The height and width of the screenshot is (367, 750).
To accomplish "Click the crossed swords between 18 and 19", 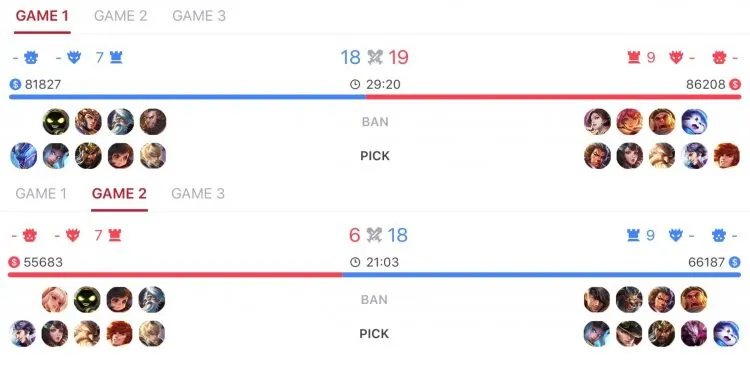I will (x=375, y=57).
